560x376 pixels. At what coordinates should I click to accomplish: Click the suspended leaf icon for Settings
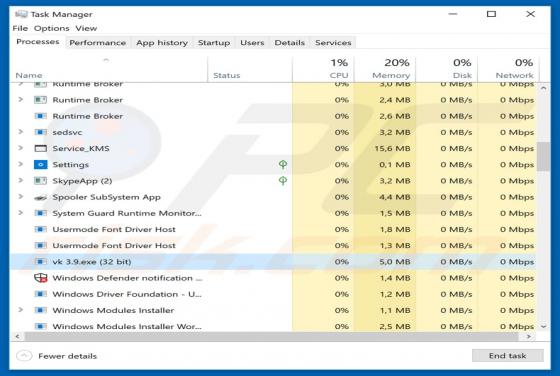point(282,164)
